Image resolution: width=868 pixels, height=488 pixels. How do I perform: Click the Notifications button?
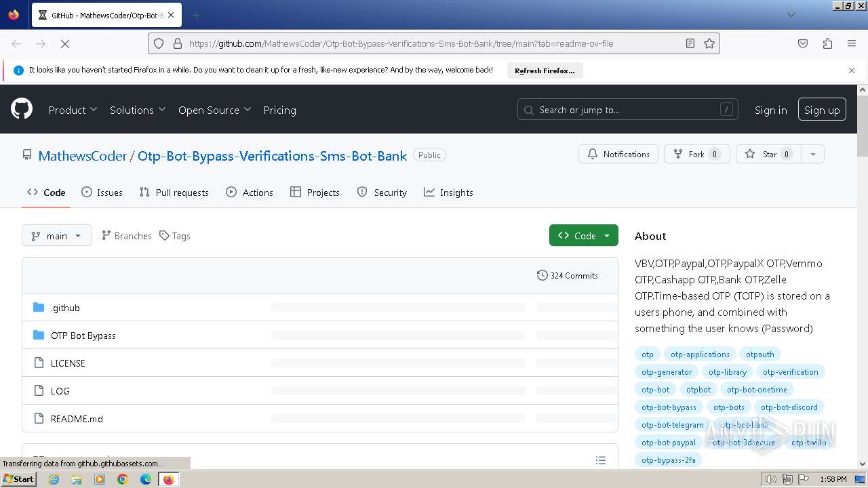[618, 154]
